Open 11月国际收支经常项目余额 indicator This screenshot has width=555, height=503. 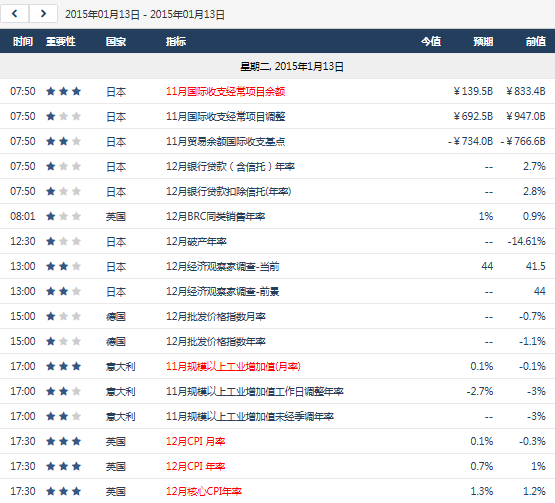click(x=225, y=92)
